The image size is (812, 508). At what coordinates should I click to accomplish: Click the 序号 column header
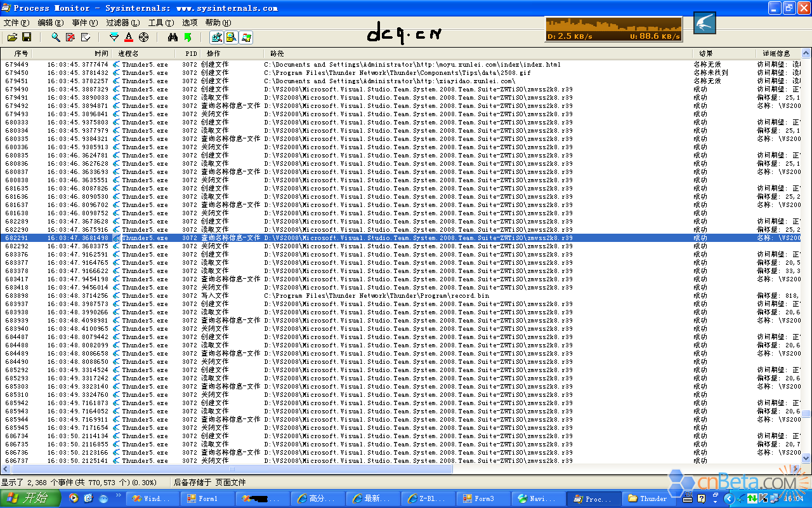click(16, 53)
